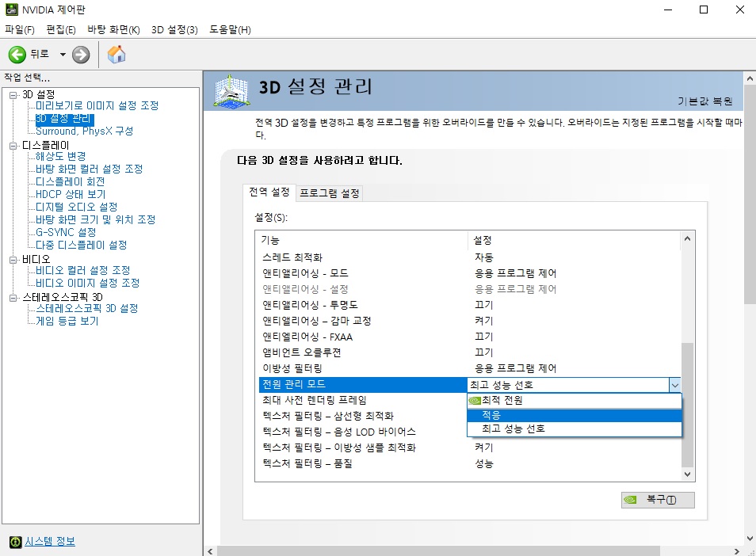Open 다중 디스플레이 설정

tap(81, 246)
